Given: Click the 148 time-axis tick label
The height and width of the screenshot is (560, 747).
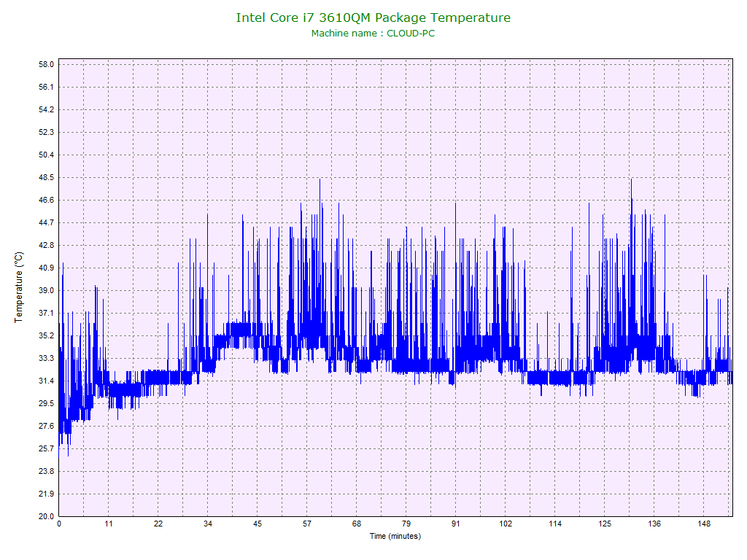Looking at the screenshot, I should pyautogui.click(x=704, y=524).
